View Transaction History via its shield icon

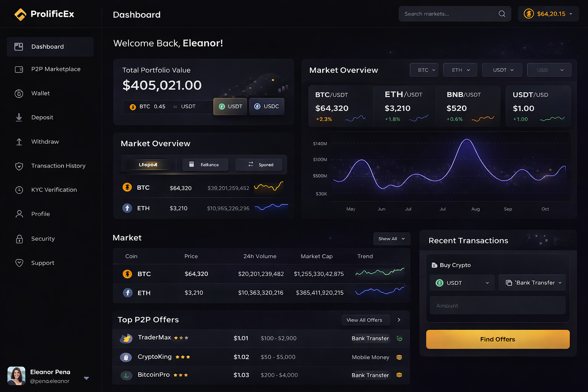pos(19,166)
